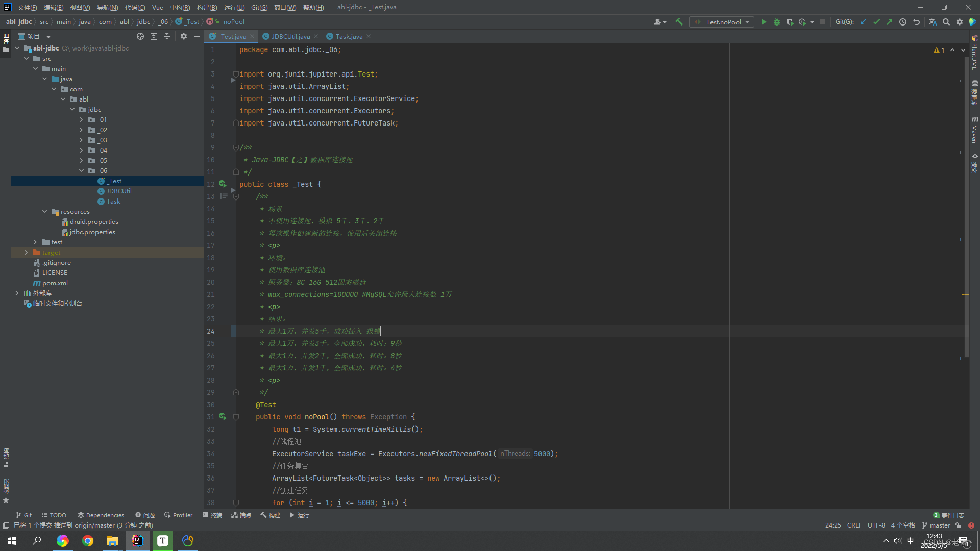Open Chrome from the taskbar

pos(88,541)
